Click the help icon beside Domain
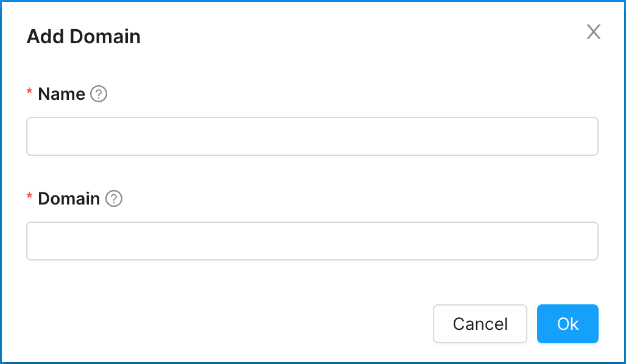The image size is (626, 364). pyautogui.click(x=114, y=199)
